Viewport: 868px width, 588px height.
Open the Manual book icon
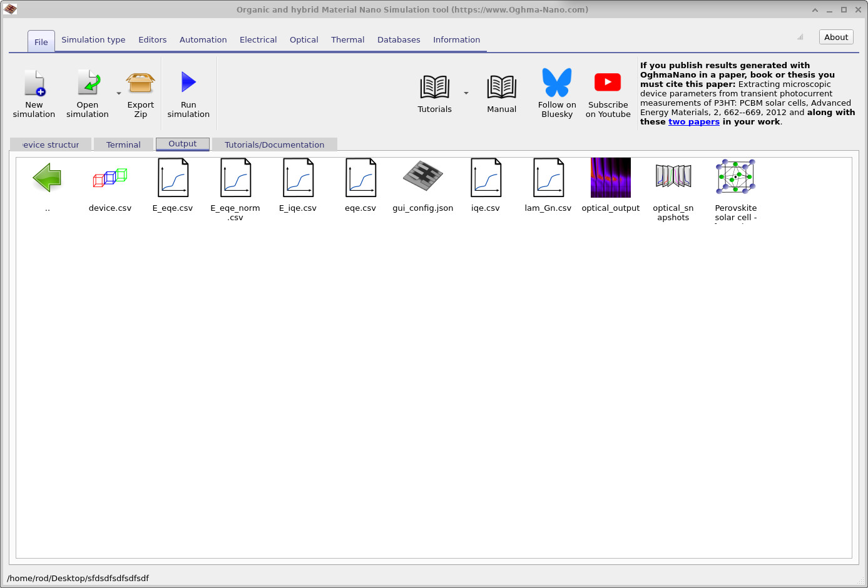(501, 87)
